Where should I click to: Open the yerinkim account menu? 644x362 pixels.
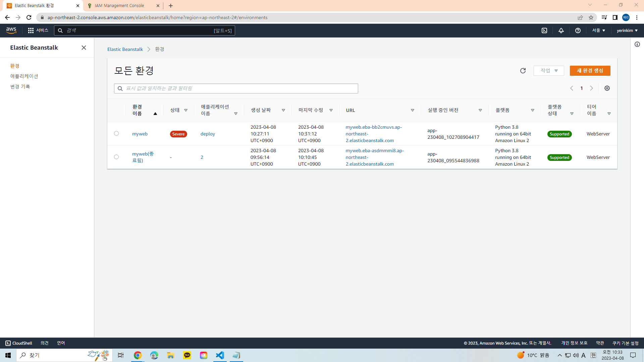tap(627, 31)
